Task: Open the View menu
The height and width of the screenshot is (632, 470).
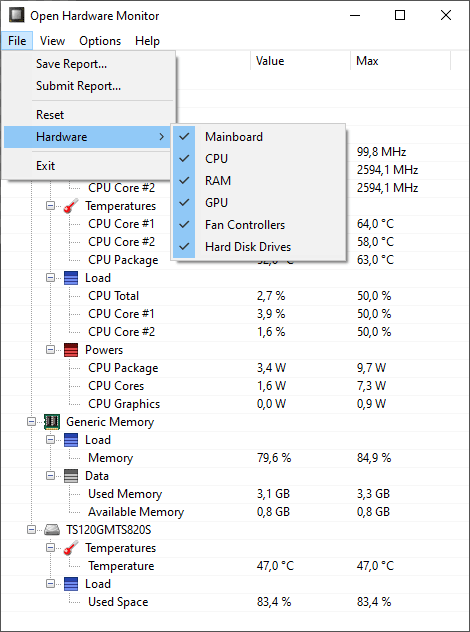Action: pyautogui.click(x=52, y=41)
